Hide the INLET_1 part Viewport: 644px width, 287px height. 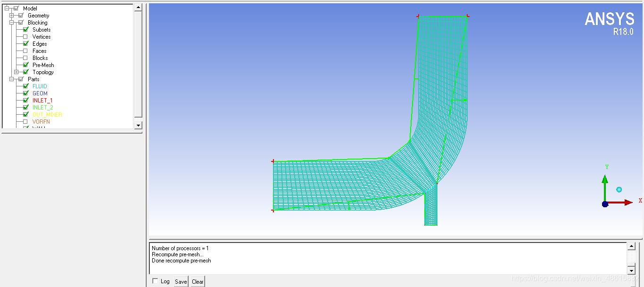click(25, 101)
